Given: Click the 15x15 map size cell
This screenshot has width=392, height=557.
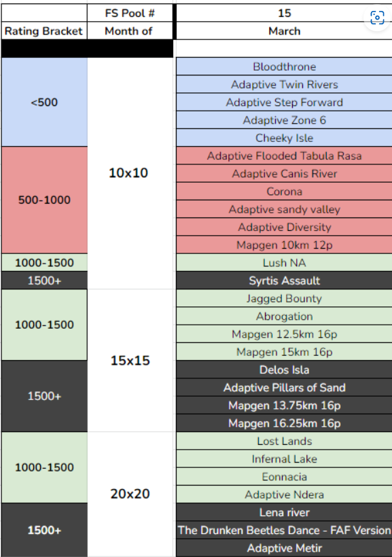Looking at the screenshot, I should click(x=130, y=360).
